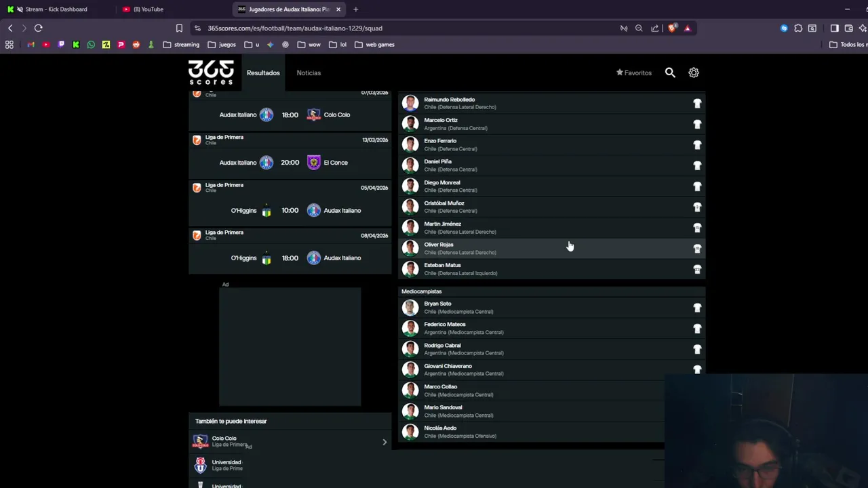The image size is (868, 488).
Task: Open Reddit bookmark icon
Action: point(136,45)
